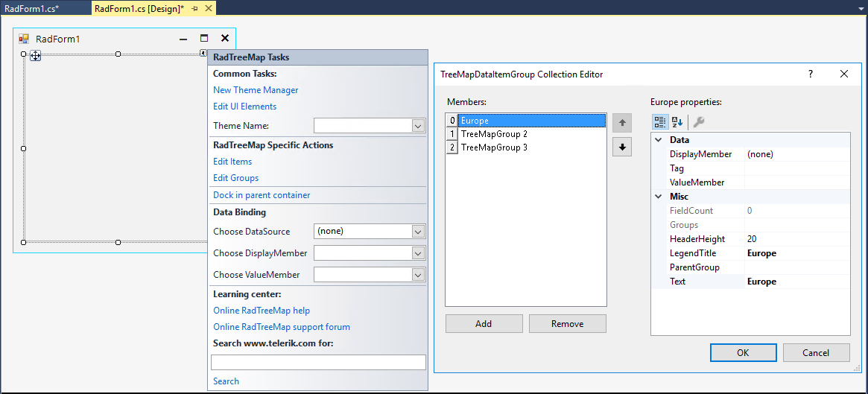
Task: Open Property Pages wrench icon
Action: [x=699, y=121]
